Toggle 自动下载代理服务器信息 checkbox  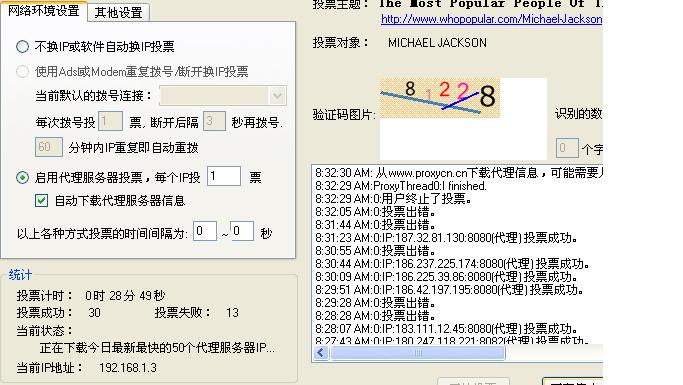(x=41, y=201)
